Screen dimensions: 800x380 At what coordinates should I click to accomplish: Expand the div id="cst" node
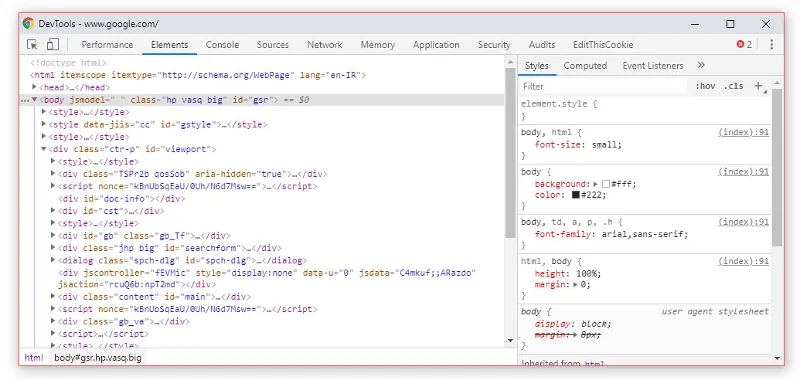tap(53, 211)
